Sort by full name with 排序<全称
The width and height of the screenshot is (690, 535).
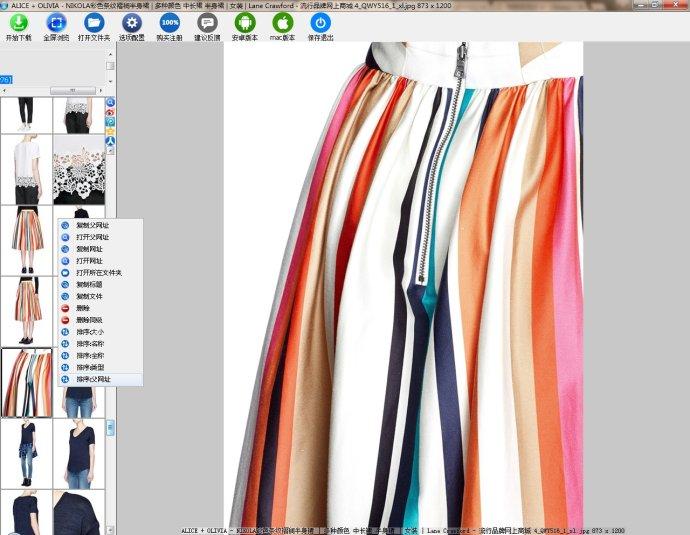(x=100, y=355)
